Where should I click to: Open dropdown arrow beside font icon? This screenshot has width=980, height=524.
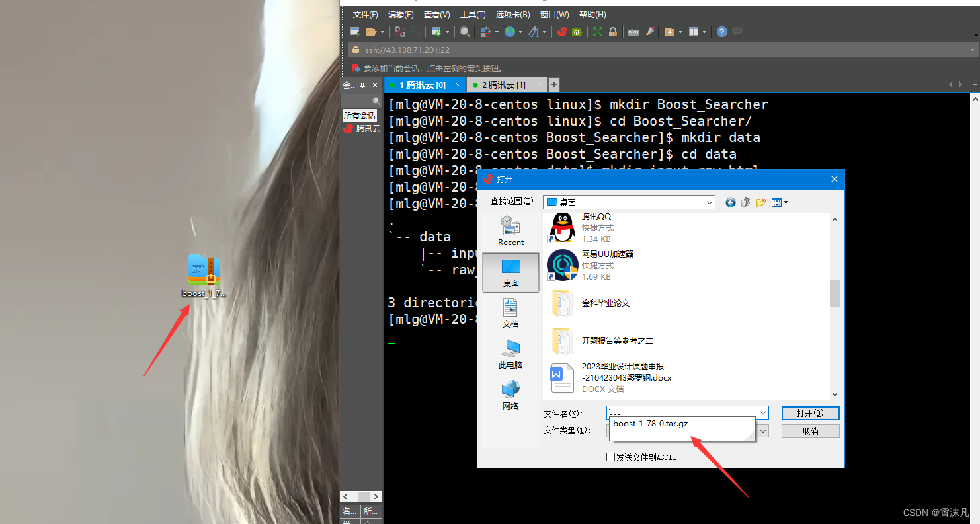point(545,32)
